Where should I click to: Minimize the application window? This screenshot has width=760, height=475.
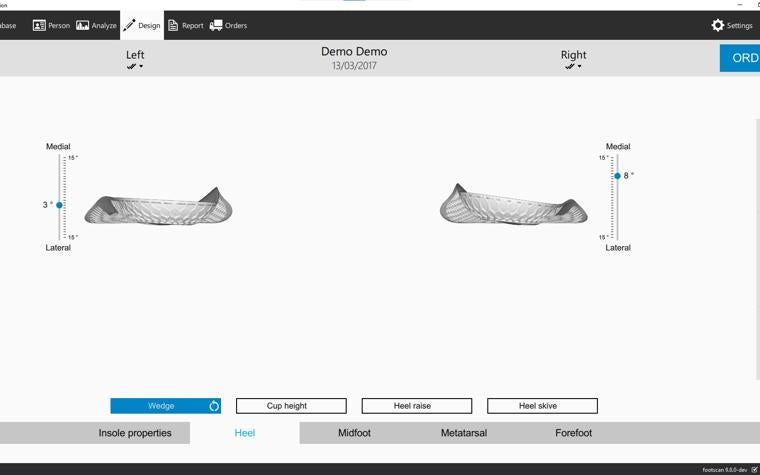pyautogui.click(x=740, y=4)
